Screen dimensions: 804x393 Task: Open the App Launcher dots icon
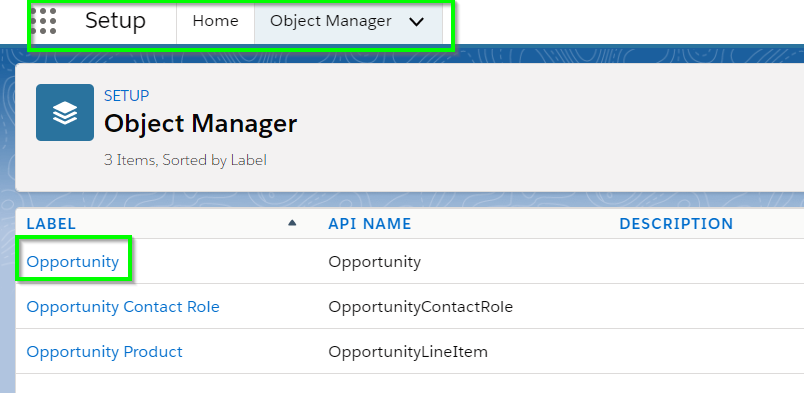44,21
